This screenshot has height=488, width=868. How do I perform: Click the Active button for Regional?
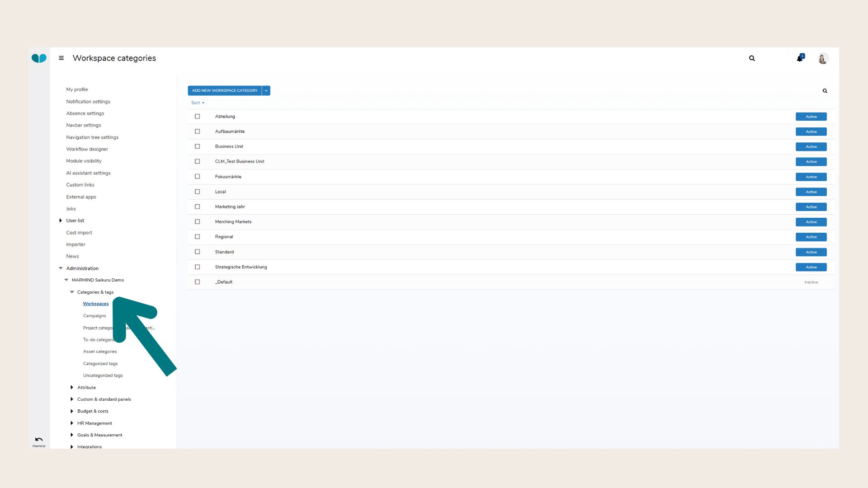(811, 237)
